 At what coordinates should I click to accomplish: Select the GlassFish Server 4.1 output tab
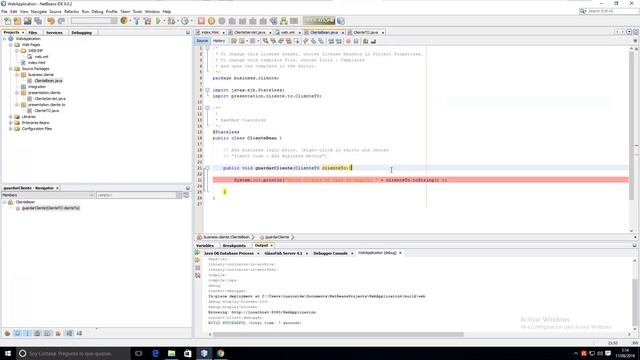[283, 253]
